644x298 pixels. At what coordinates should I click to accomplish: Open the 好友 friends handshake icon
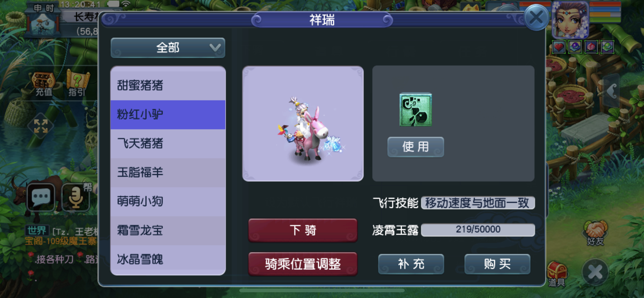[x=595, y=233]
